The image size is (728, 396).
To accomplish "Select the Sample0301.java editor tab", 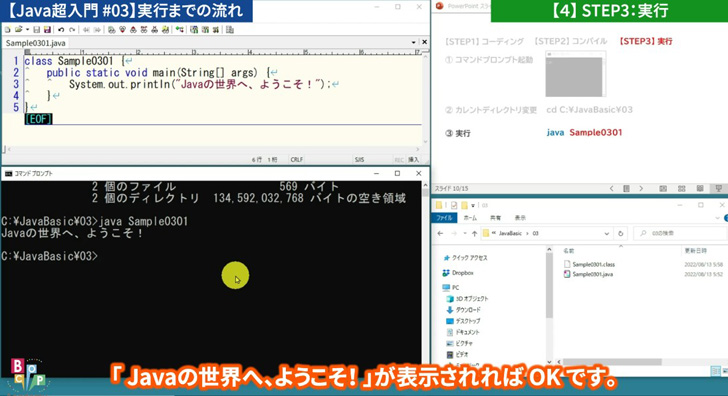I will pyautogui.click(x=36, y=43).
